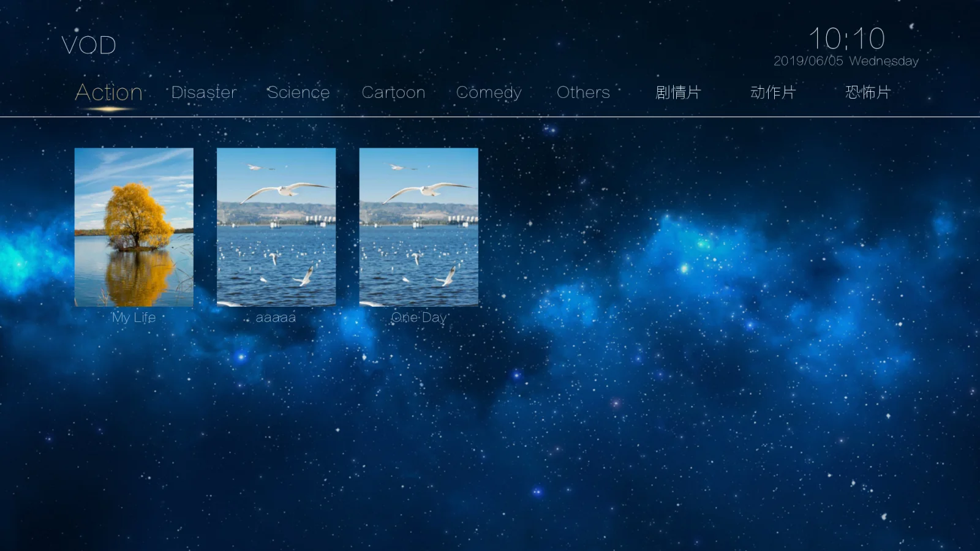The image size is (980, 551).
Task: Select the Others category tab
Action: pos(583,92)
